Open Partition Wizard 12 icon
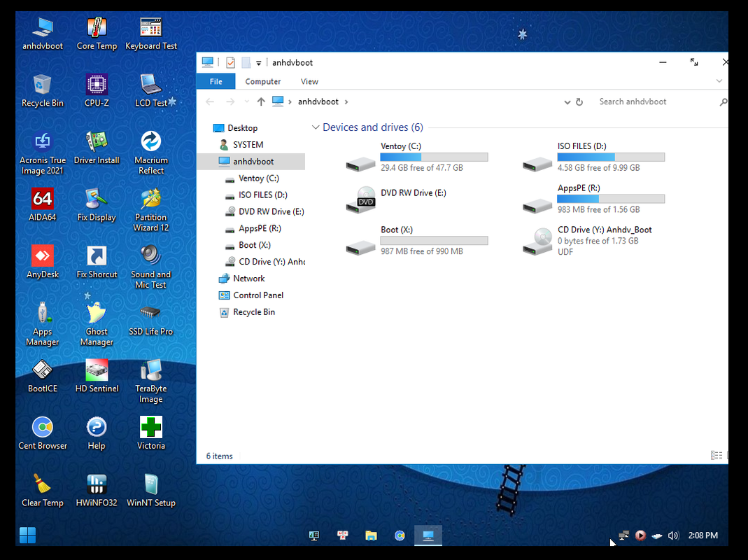 pos(150,209)
